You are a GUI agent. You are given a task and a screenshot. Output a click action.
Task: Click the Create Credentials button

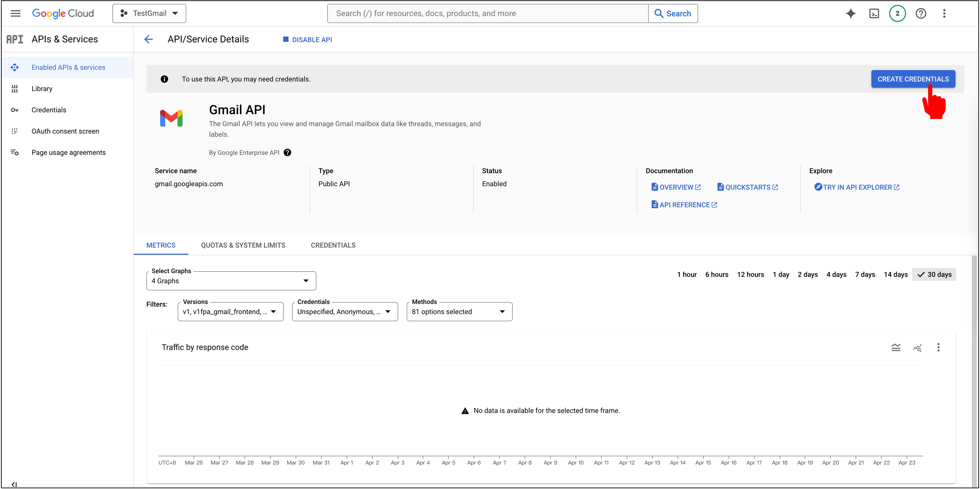click(913, 79)
